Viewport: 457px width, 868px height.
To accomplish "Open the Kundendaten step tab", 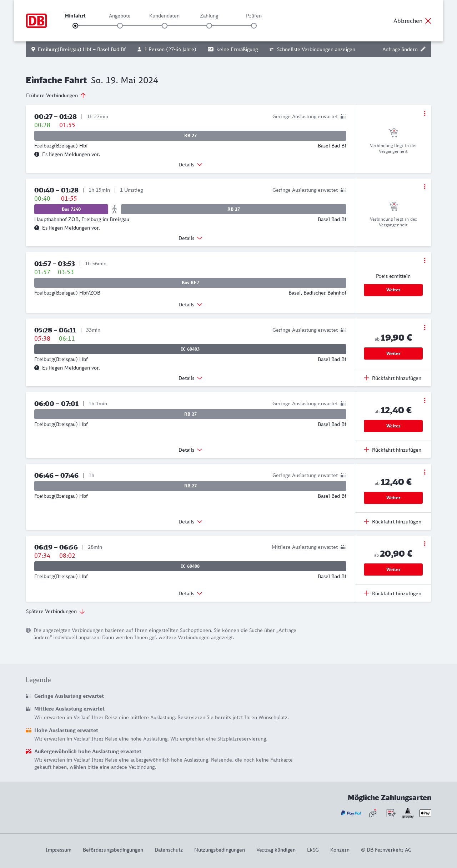I will tap(164, 16).
